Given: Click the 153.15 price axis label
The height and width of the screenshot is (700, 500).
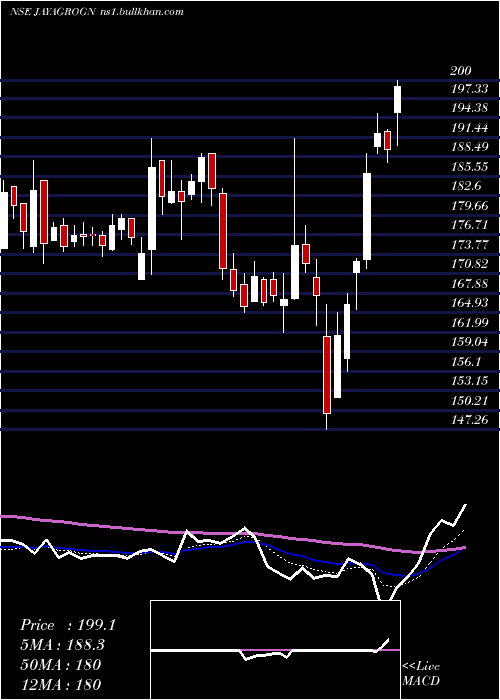Looking at the screenshot, I should pos(469,381).
